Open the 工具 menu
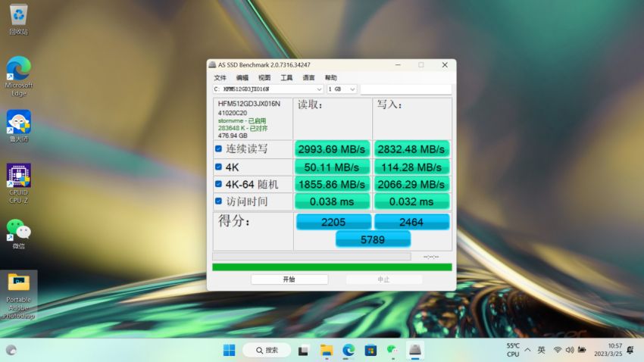644x362 pixels. (x=286, y=77)
